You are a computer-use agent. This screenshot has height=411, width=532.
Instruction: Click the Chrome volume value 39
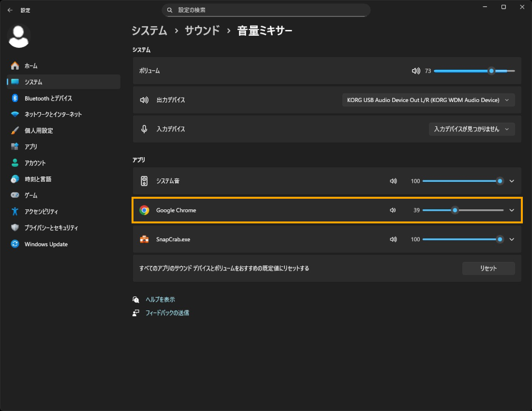coord(416,210)
